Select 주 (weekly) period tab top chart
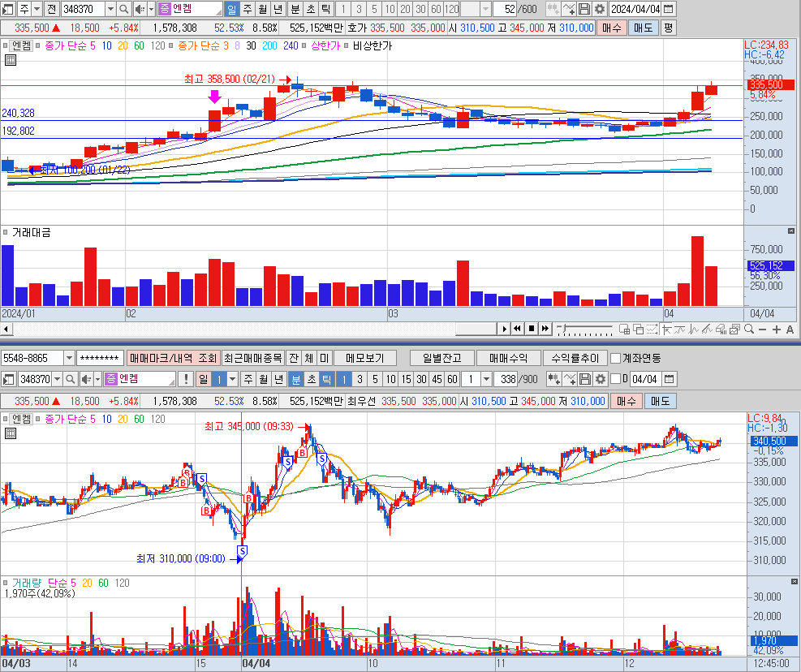The height and width of the screenshot is (672, 801). point(248,9)
